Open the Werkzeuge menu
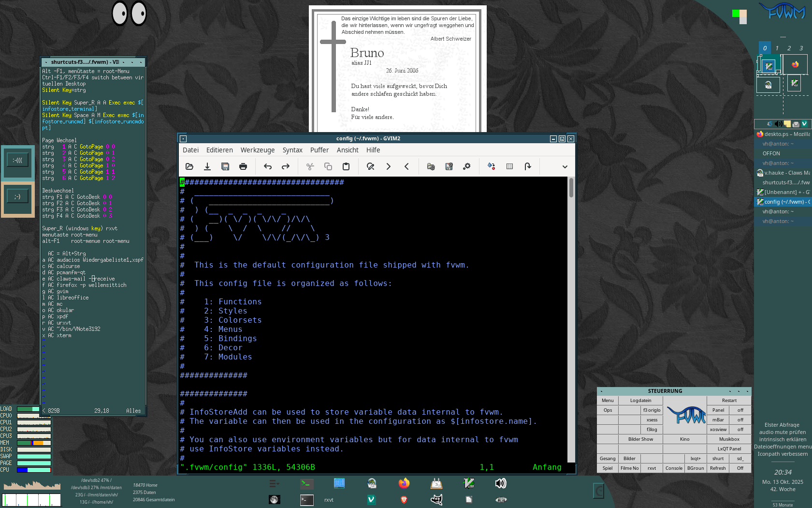Viewport: 812px width, 508px height. [258, 150]
